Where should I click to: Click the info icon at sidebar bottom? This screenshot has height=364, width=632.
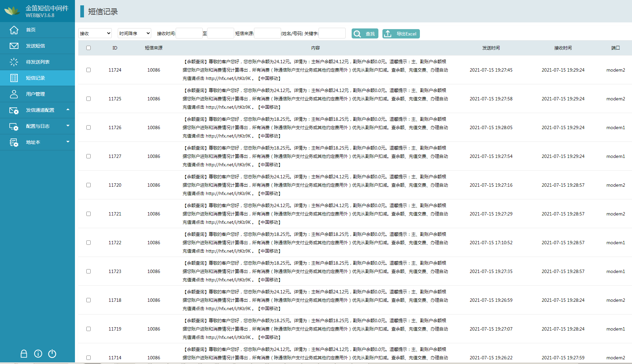coord(38,354)
